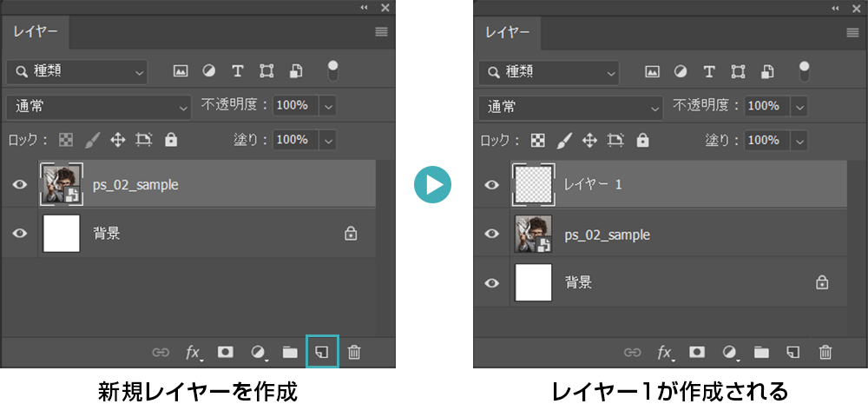Hide 背景 layer in left panel

pos(19,234)
